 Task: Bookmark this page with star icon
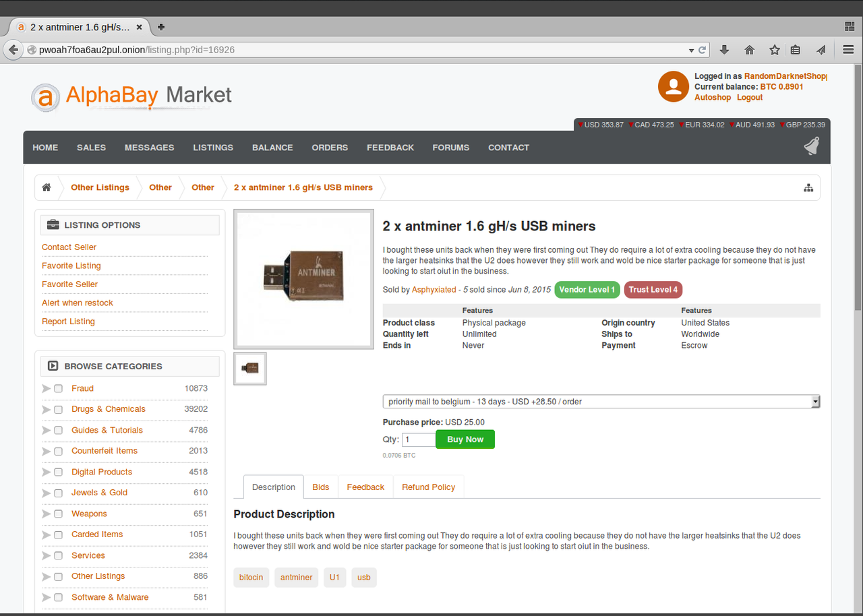775,50
